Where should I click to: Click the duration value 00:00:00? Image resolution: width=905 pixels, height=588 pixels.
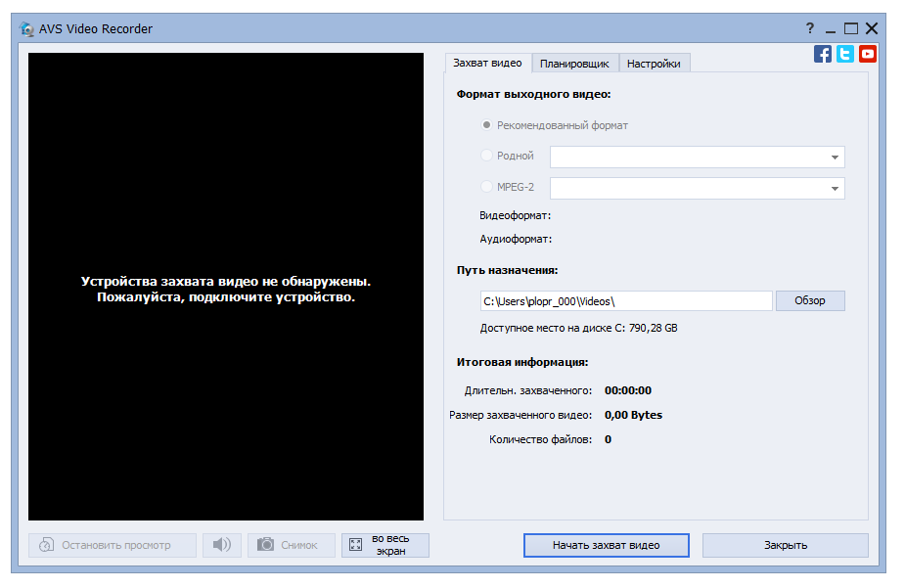point(628,390)
